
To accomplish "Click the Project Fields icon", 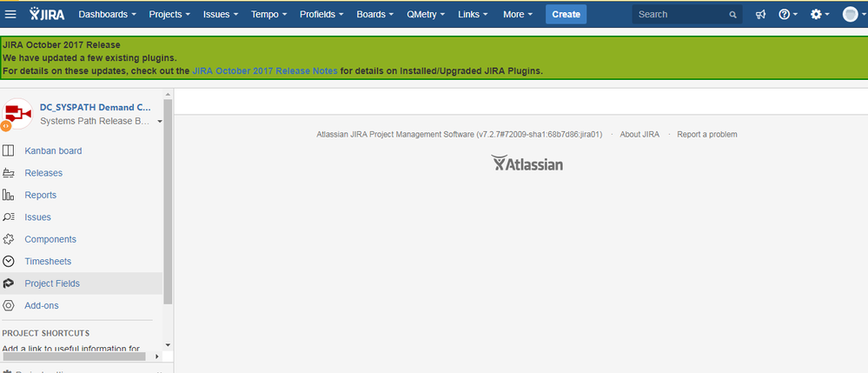I will 9,283.
